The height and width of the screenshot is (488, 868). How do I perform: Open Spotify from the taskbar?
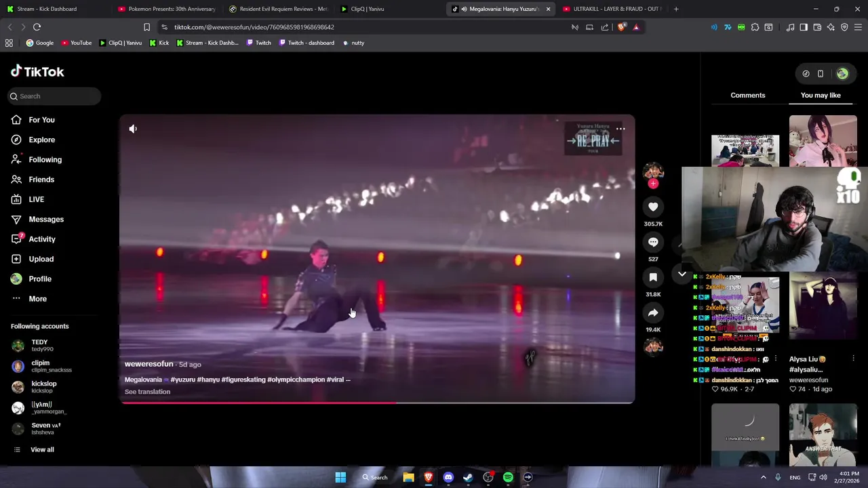point(508,477)
